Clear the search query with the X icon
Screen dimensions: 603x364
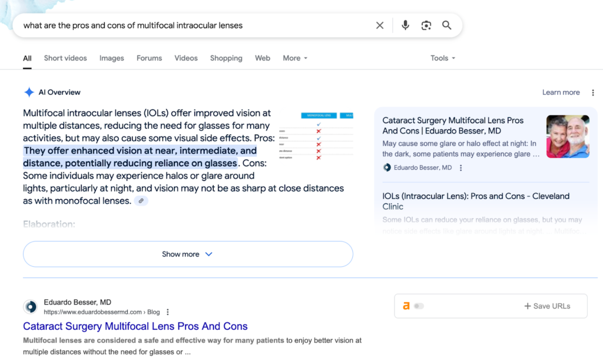[x=380, y=25]
